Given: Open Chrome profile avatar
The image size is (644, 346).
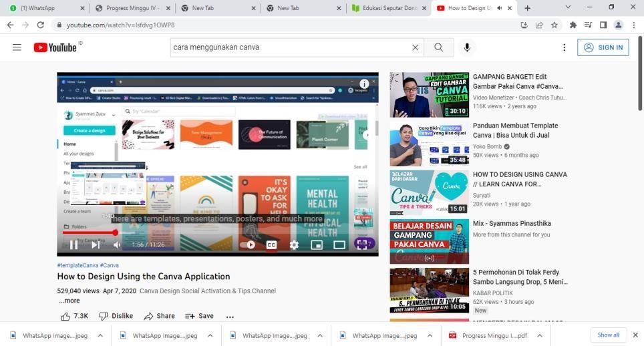Looking at the screenshot, I should (x=618, y=25).
